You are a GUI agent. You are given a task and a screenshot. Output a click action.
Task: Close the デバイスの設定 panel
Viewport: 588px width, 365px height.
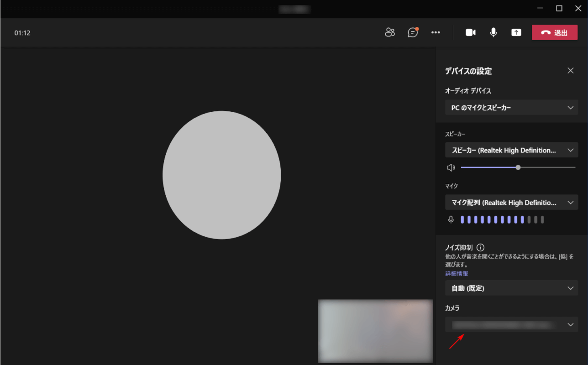coord(570,71)
